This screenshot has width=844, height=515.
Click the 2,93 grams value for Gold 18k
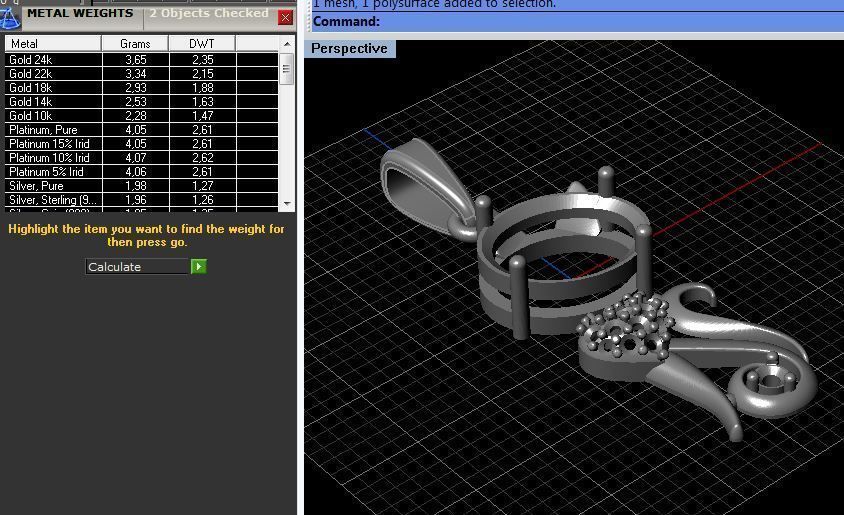pos(136,88)
